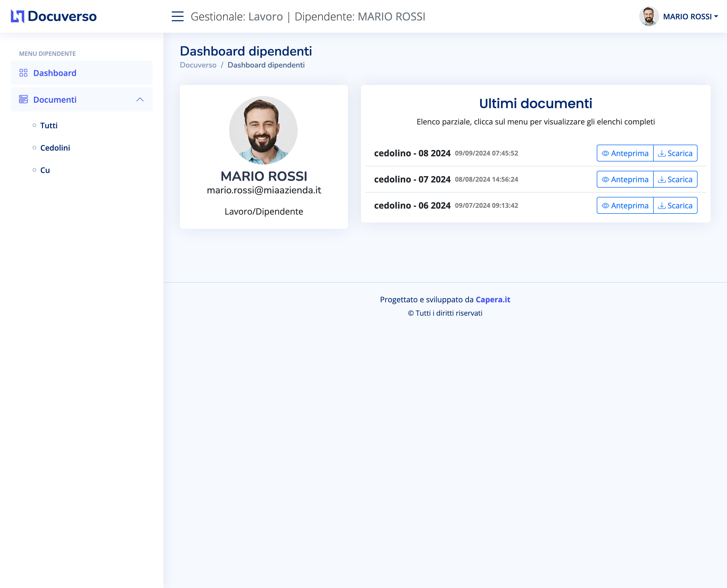Collapse the Documenti menu chevron
Viewport: 727px width, 588px height.
pos(140,99)
